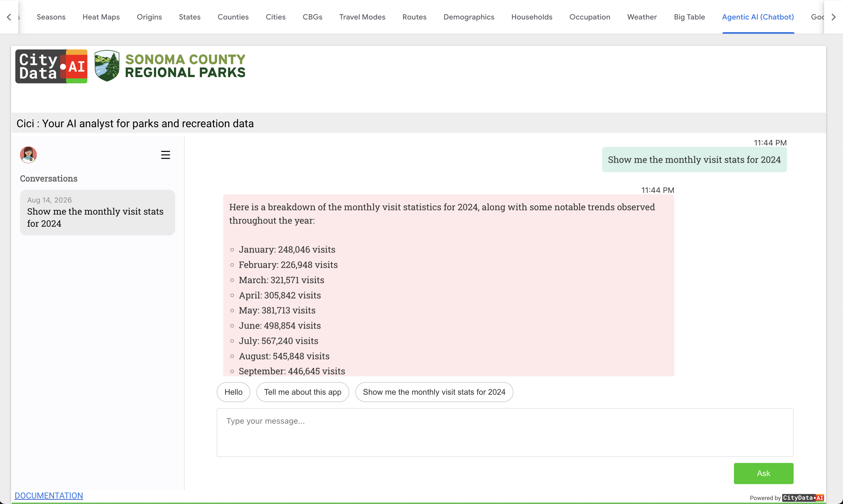Viewport: 843px width, 504px height.
Task: Click the Conversations heading
Action: (x=48, y=178)
